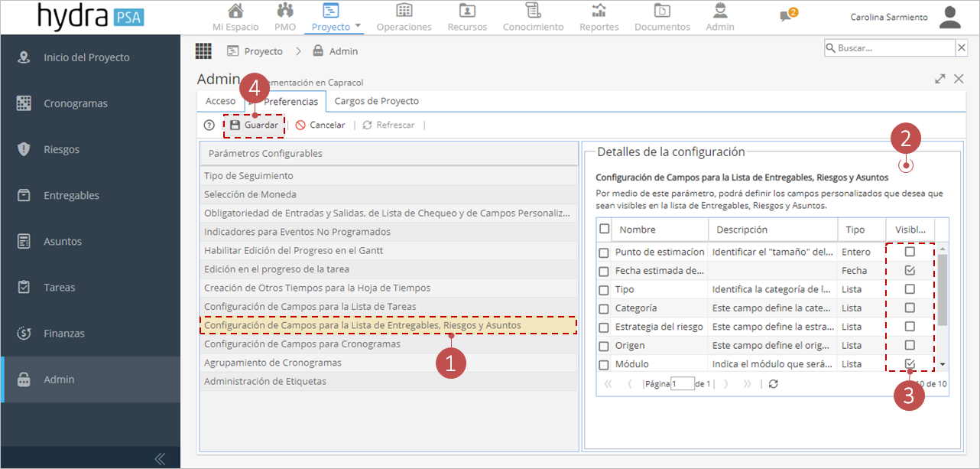Go to Inicio del Proyecto
The height and width of the screenshot is (469, 980).
point(90,57)
